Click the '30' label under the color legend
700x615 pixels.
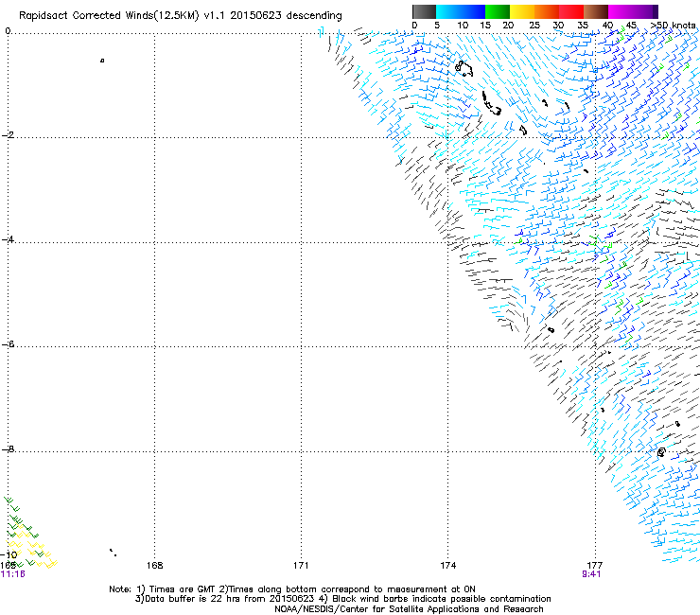point(558,26)
